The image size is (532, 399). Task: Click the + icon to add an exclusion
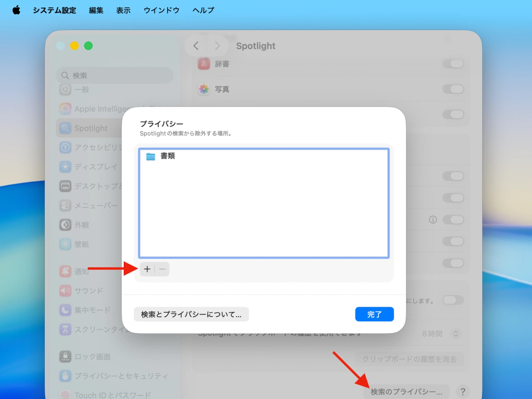point(147,269)
